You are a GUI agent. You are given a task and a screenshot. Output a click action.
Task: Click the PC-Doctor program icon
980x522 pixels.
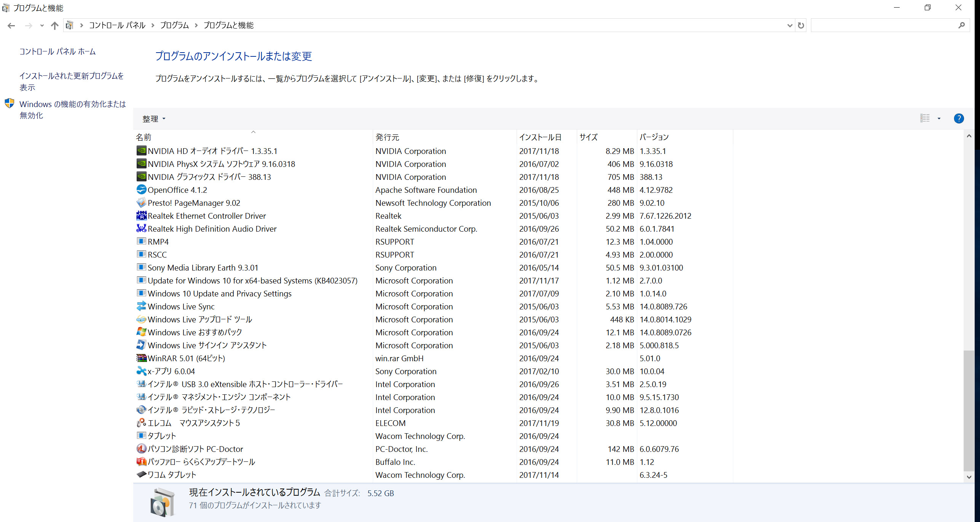pos(141,448)
